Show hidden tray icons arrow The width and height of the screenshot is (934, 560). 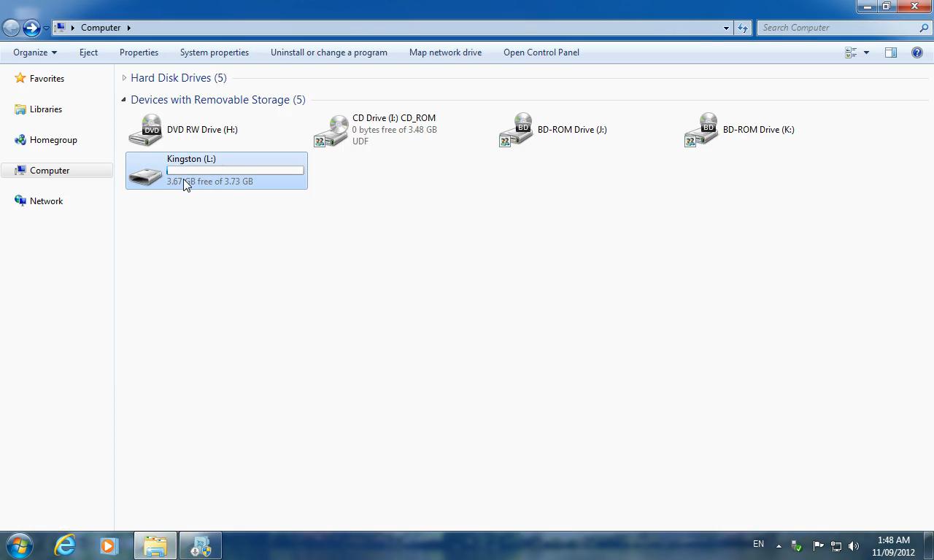coord(779,546)
